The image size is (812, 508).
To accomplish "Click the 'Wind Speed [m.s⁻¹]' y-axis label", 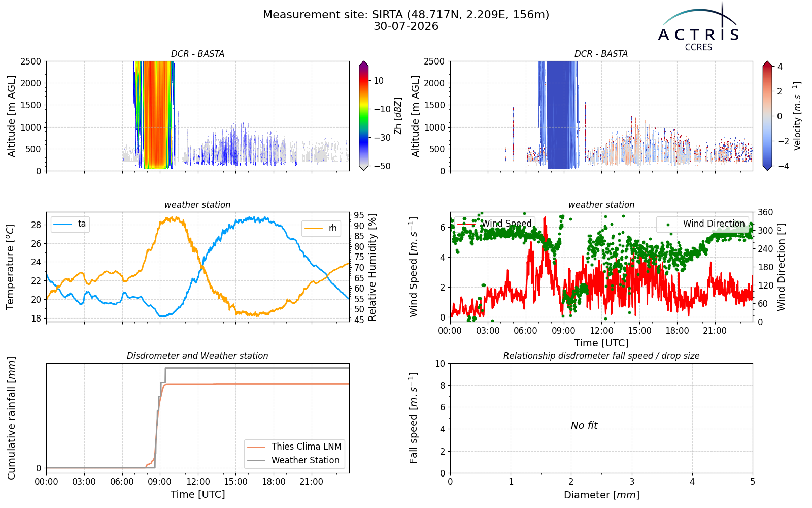I will [414, 267].
